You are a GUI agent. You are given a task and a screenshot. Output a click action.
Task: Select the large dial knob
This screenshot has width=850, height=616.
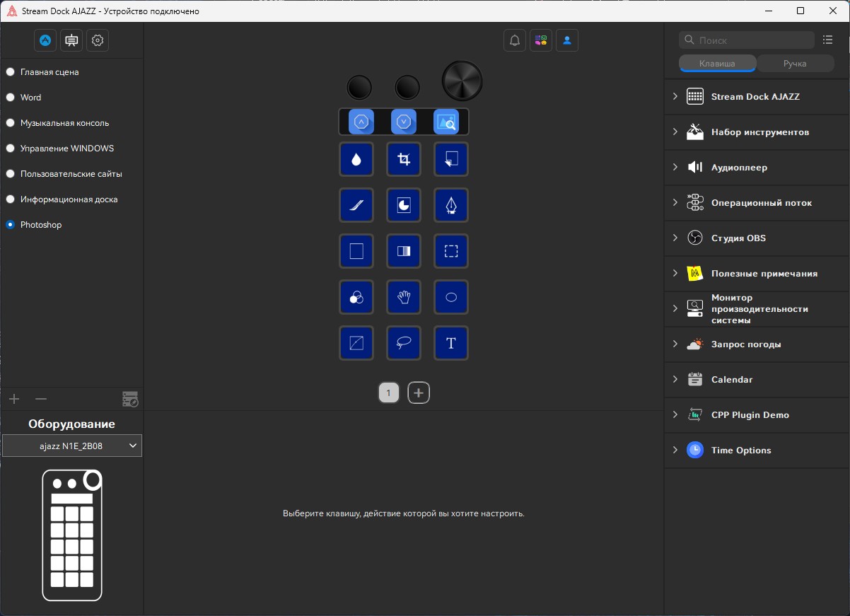coord(462,81)
